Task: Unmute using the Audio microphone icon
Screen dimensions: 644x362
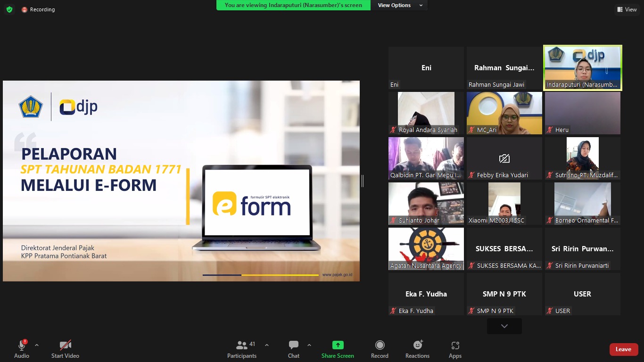Action: pos(22,346)
